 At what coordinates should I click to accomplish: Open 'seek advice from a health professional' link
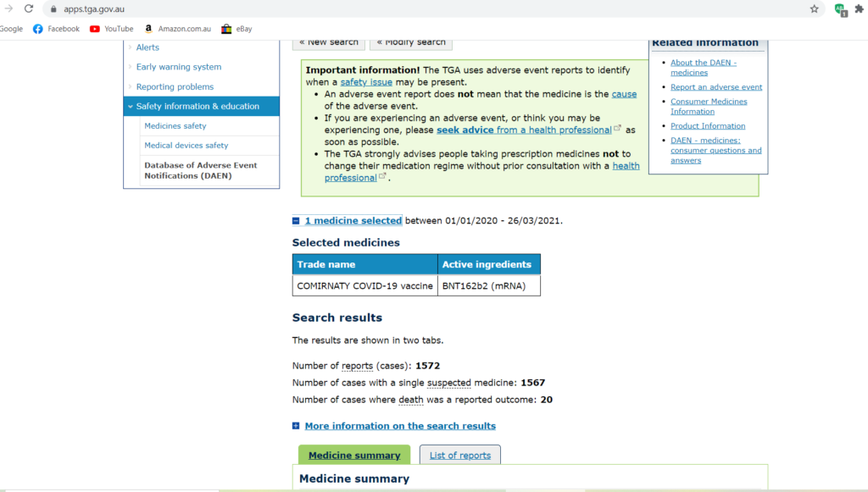524,130
